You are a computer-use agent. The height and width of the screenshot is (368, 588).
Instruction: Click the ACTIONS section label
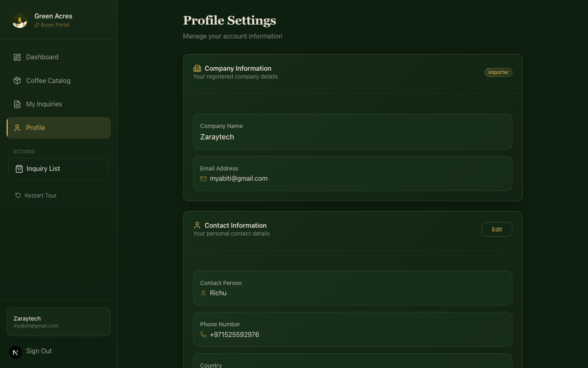pyautogui.click(x=24, y=152)
